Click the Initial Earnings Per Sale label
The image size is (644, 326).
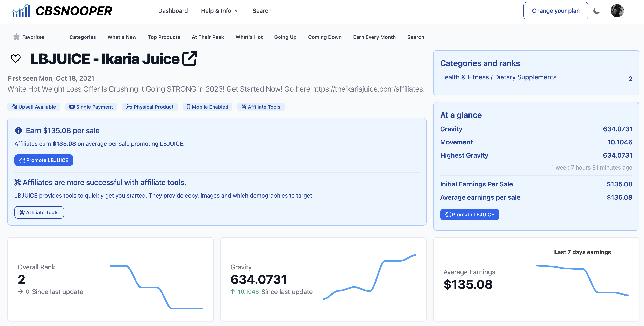476,184
